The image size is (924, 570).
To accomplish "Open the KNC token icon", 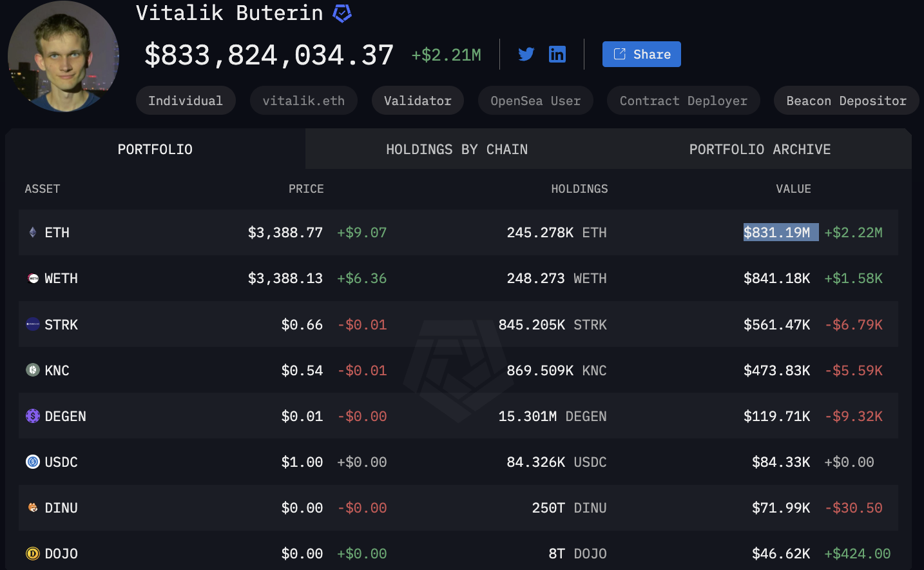I will [x=33, y=370].
